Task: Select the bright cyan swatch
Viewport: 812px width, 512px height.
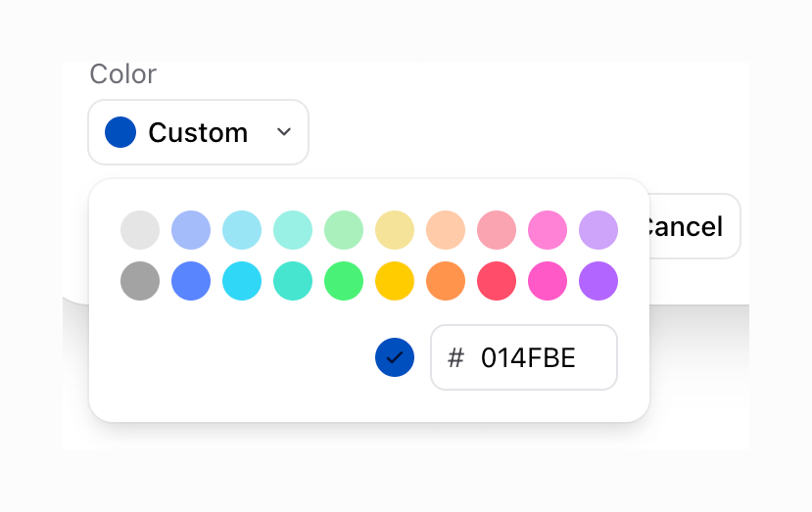Action: (x=242, y=281)
